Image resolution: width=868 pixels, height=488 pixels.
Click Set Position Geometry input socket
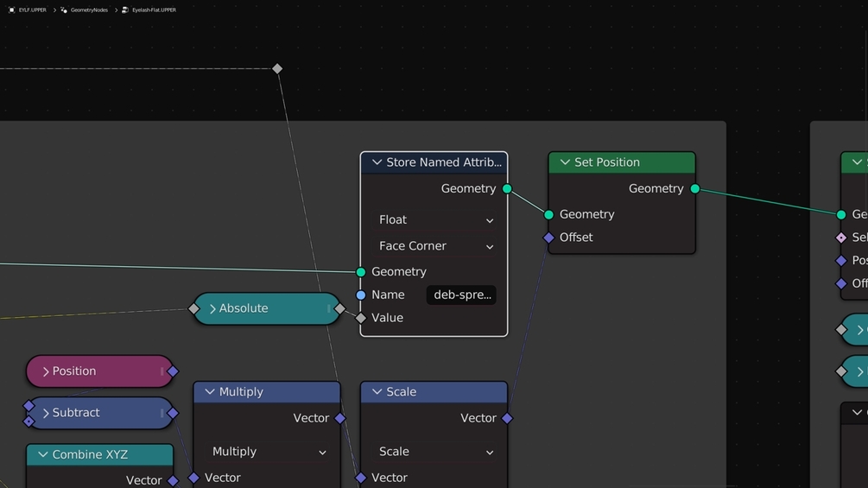tap(548, 214)
